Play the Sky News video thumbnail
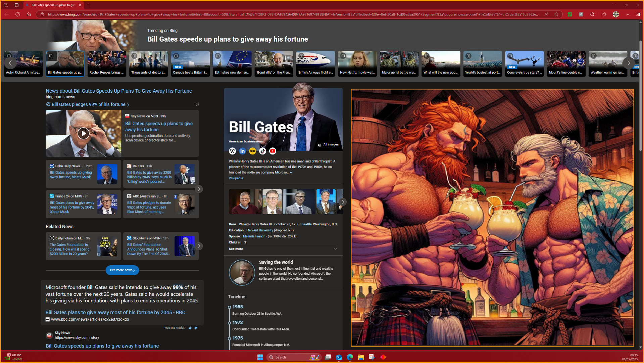This screenshot has height=363, width=644. (x=83, y=133)
